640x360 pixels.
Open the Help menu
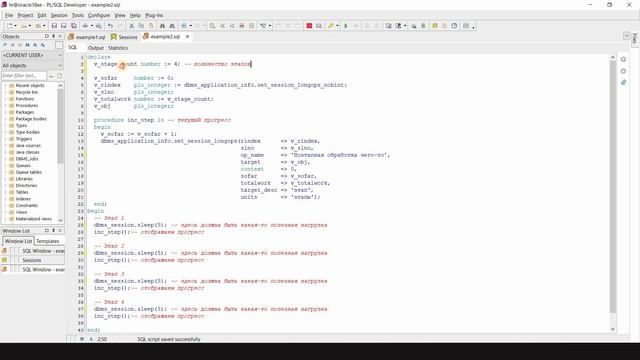click(x=135, y=15)
